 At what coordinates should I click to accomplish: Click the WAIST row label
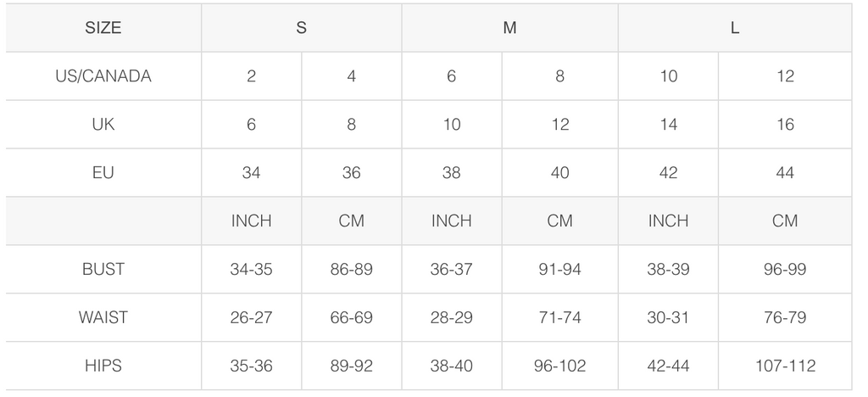click(x=103, y=317)
